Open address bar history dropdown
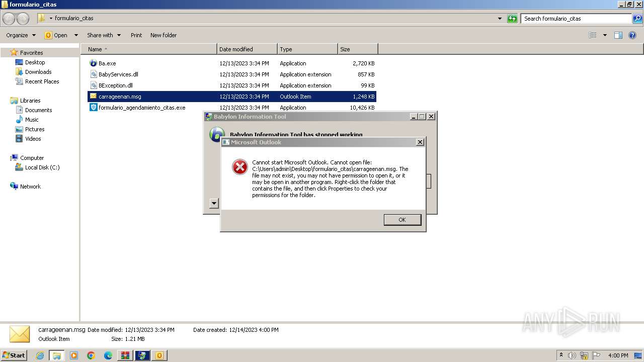Viewport: 644px width, 362px height. (x=500, y=19)
